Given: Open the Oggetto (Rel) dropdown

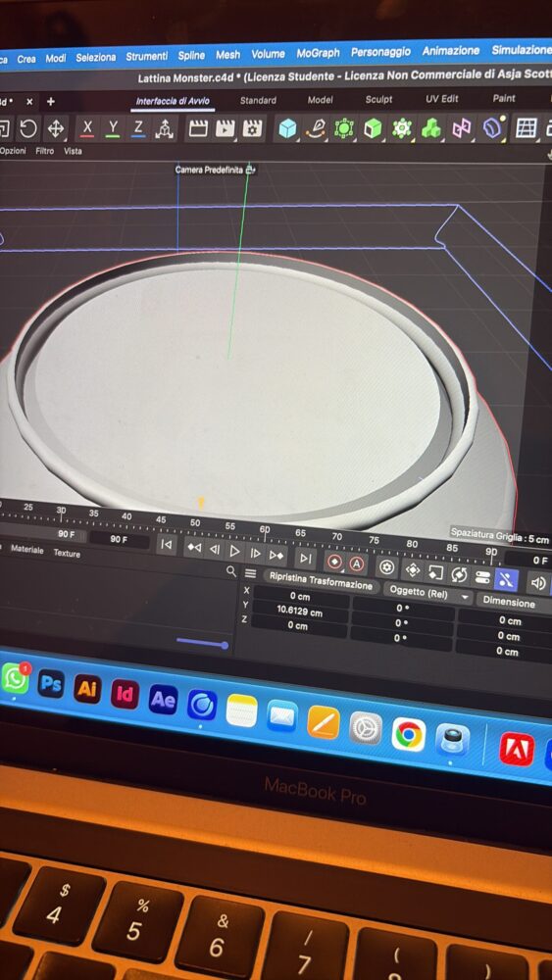Looking at the screenshot, I should click(x=428, y=593).
